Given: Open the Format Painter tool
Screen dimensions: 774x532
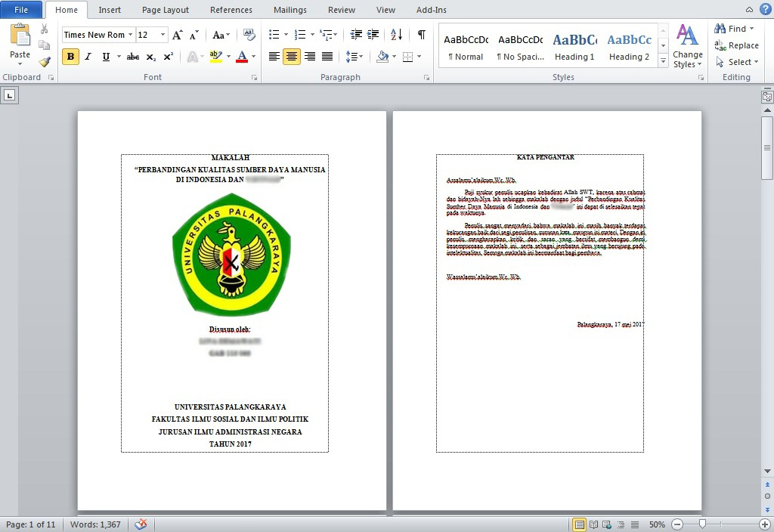Looking at the screenshot, I should [45, 62].
